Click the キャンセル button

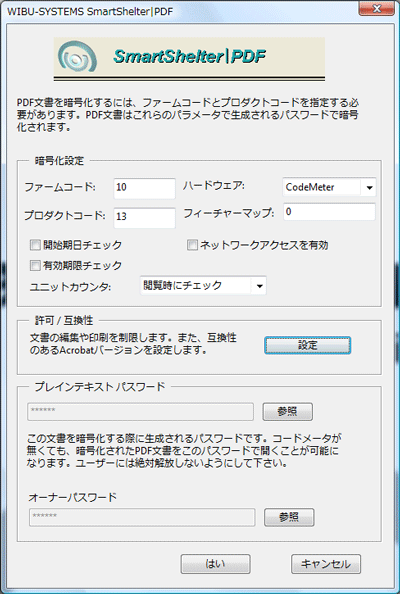pyautogui.click(x=326, y=564)
